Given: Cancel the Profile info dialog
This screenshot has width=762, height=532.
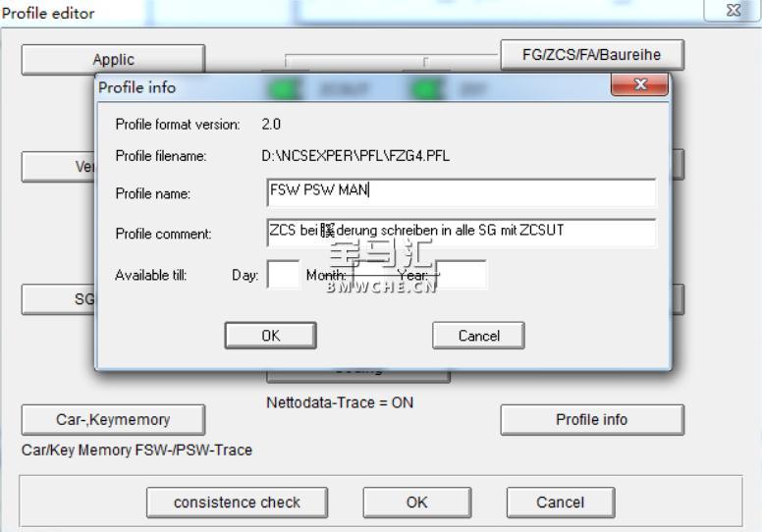Looking at the screenshot, I should coord(478,336).
